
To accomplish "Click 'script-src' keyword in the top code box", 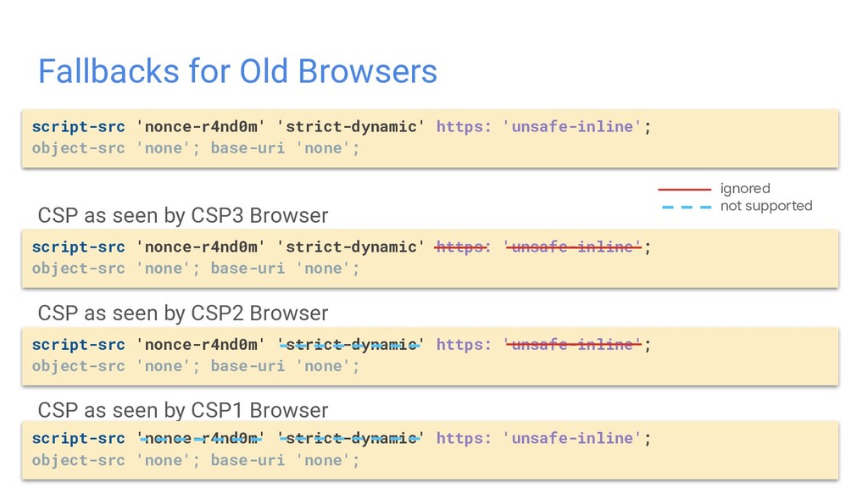I will pyautogui.click(x=79, y=127).
